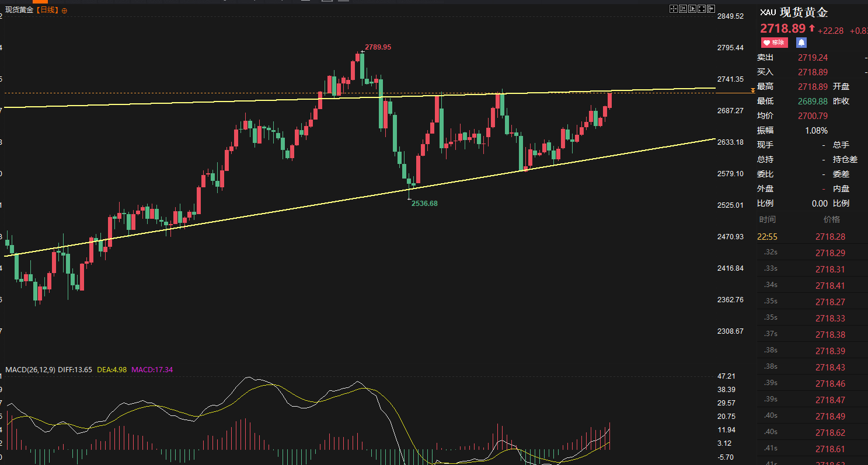Click the 振幅 value 1.08%
The image size is (868, 465).
point(817,130)
